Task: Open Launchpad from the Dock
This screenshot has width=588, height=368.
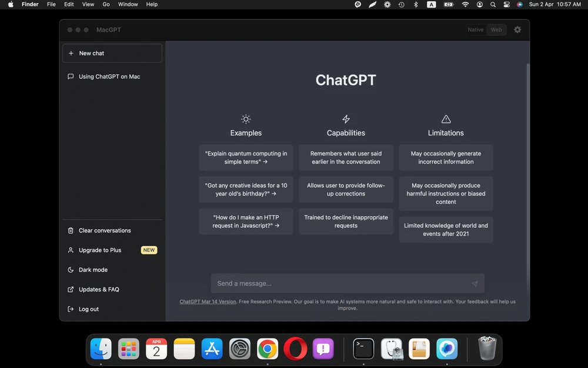Action: tap(129, 349)
